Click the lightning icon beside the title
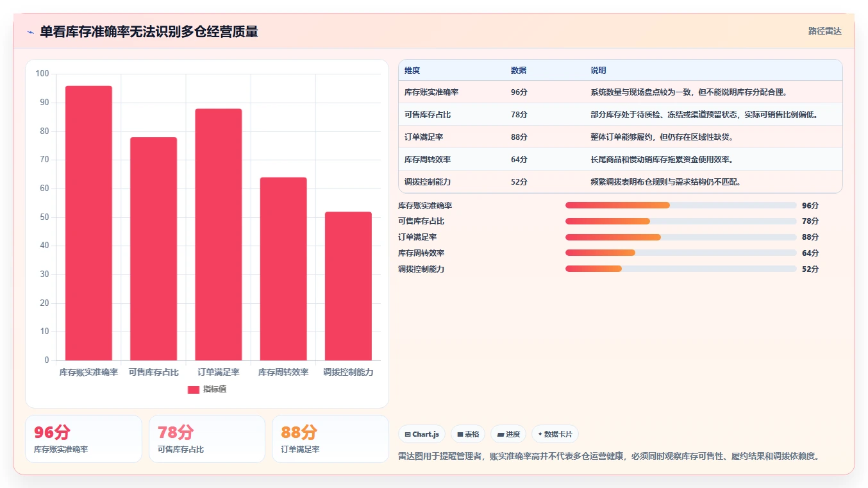This screenshot has width=868, height=488. pos(30,32)
